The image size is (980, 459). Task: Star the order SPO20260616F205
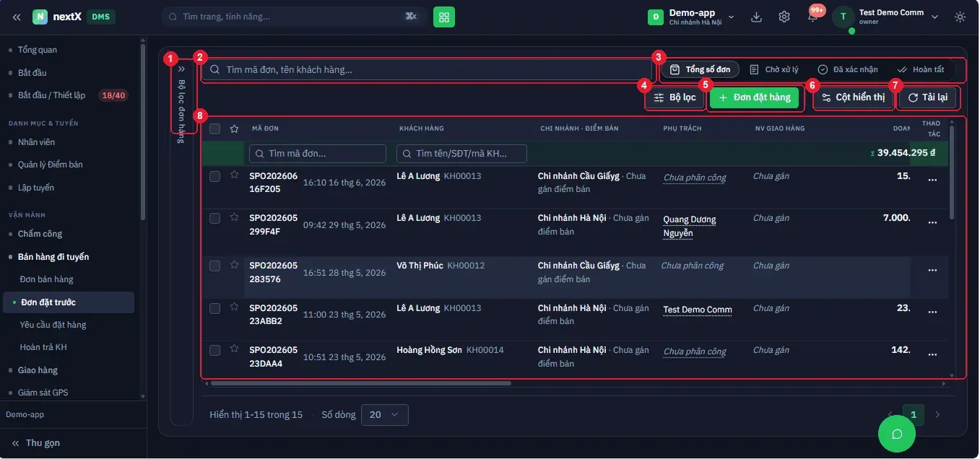pyautogui.click(x=234, y=175)
